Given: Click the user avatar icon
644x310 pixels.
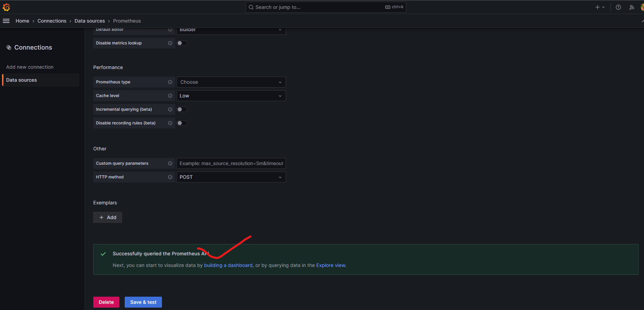Looking at the screenshot, I should coord(642,7).
